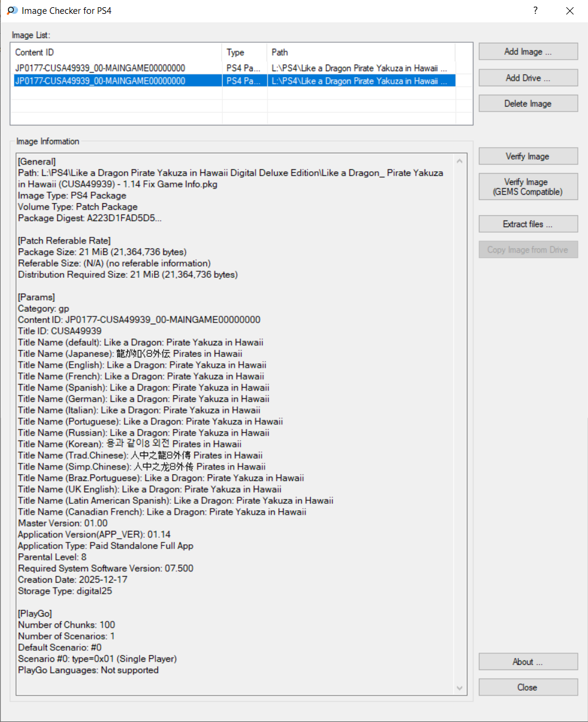
Task: Click the scroll down arrow in Image Information
Action: [461, 688]
